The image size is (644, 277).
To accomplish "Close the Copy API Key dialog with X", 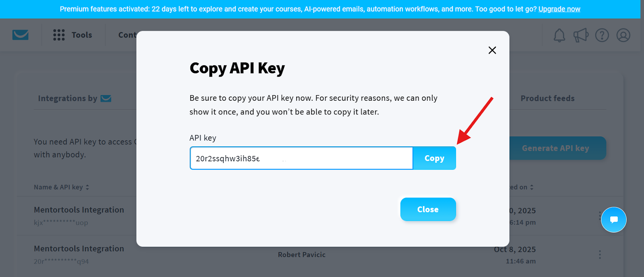I will pos(492,50).
